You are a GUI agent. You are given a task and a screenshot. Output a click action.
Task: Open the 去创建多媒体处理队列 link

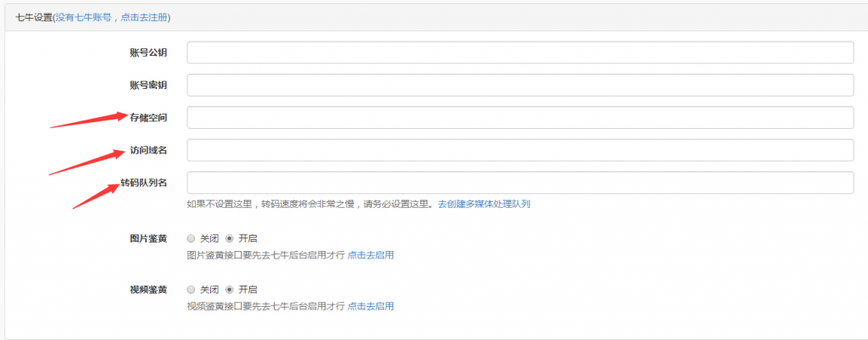(484, 203)
